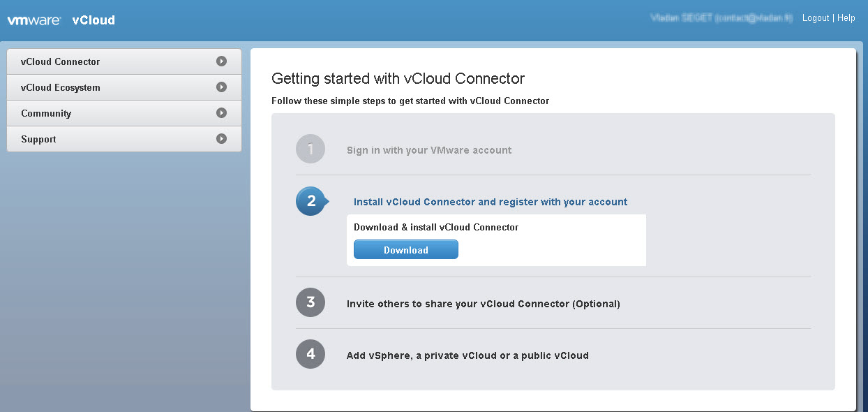Open the vCloud Connector sidebar menu
Viewport: 868px width, 412px height.
click(x=124, y=61)
